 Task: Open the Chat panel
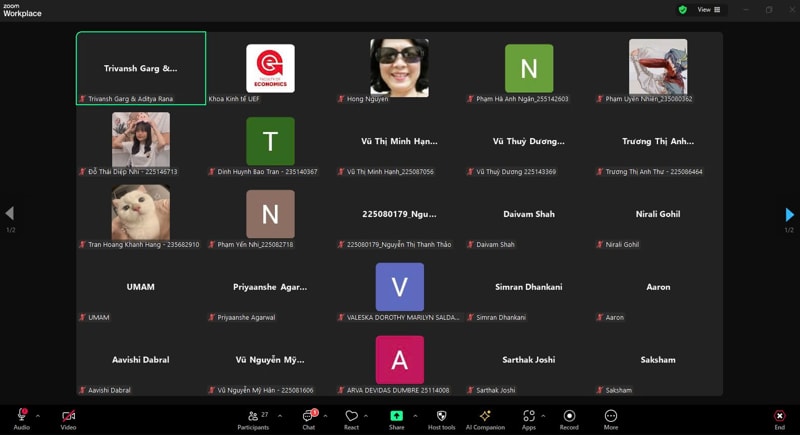309,417
